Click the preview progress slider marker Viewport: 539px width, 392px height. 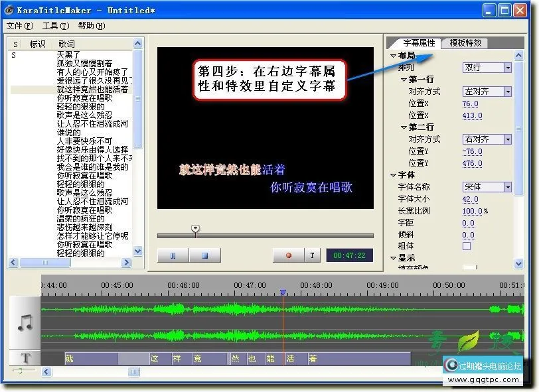(x=195, y=227)
